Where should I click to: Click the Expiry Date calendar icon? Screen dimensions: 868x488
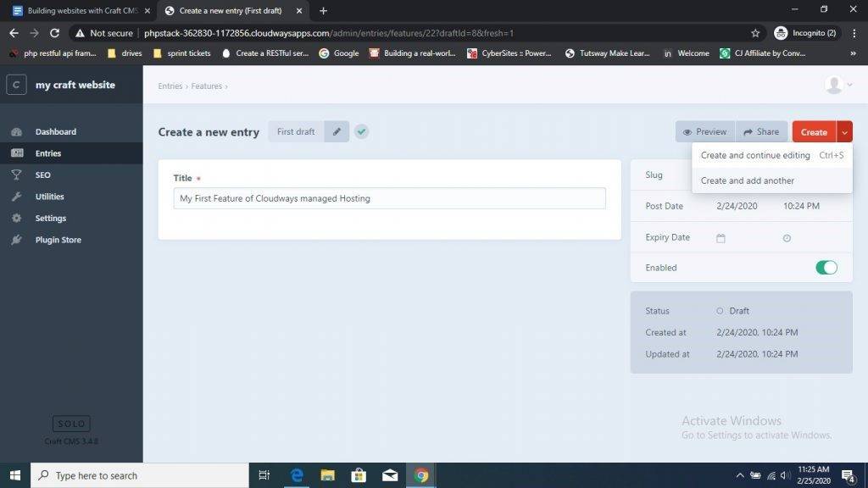721,238
